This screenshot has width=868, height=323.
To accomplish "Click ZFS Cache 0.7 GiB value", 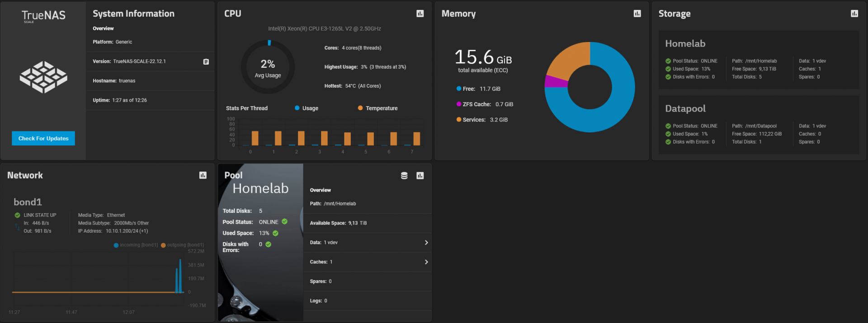I will point(504,104).
